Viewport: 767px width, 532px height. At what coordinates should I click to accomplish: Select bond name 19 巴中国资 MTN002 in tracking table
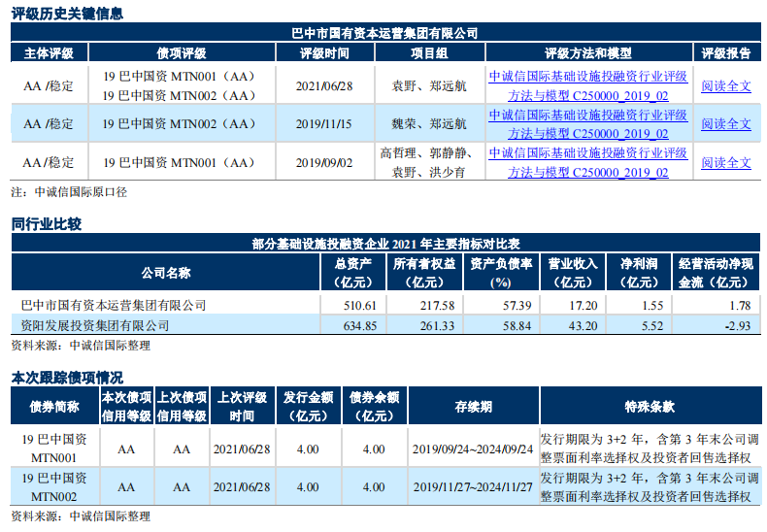pyautogui.click(x=54, y=487)
